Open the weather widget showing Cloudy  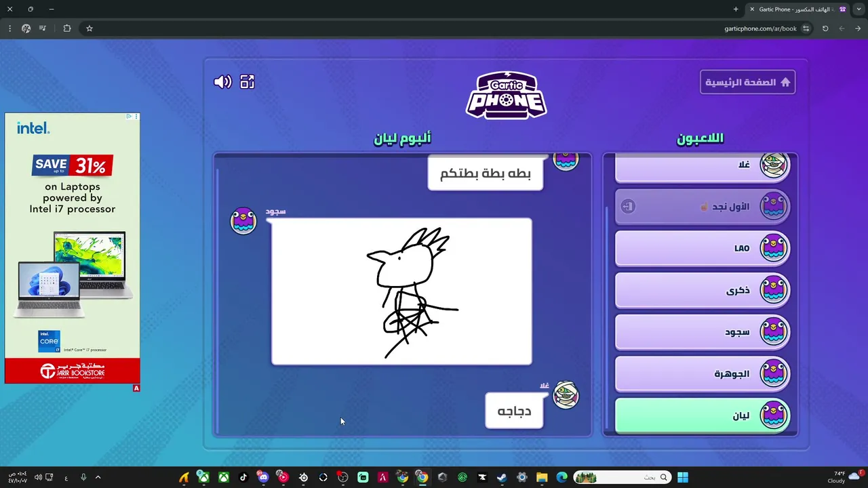[x=845, y=477]
